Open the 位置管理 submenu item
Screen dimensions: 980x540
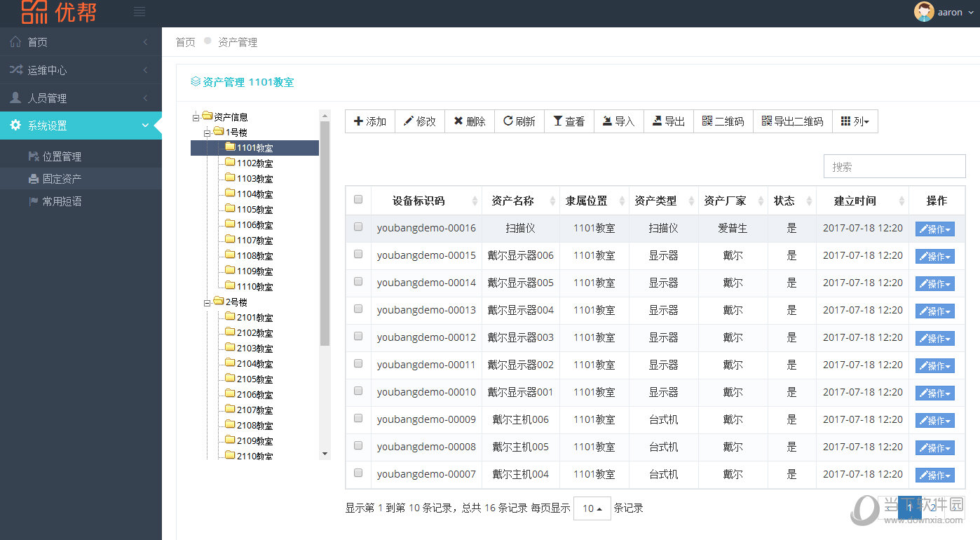click(x=81, y=156)
